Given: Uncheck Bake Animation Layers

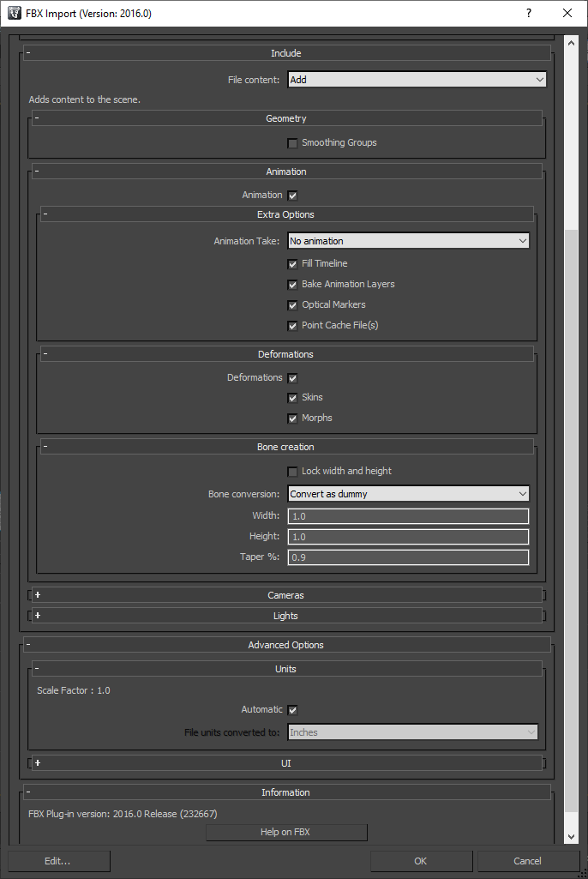Looking at the screenshot, I should 292,284.
